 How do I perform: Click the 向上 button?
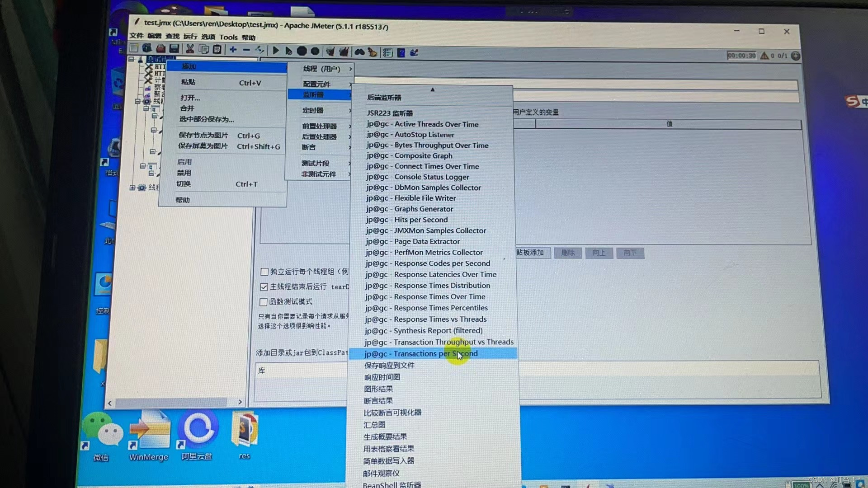599,253
